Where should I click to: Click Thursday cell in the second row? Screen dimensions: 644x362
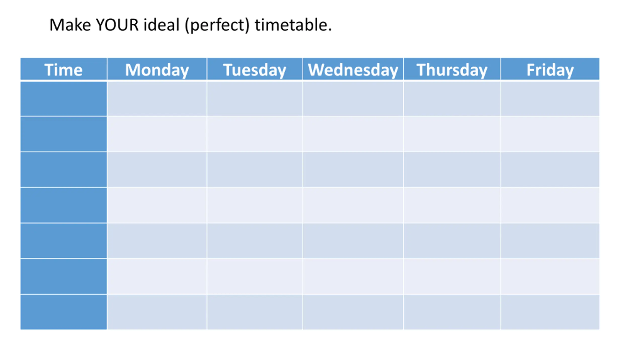coord(452,134)
